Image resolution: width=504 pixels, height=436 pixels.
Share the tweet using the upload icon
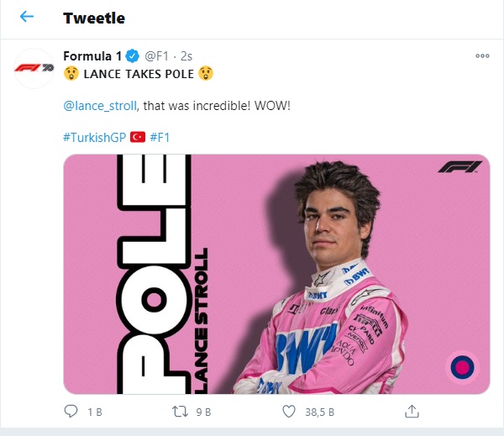click(412, 412)
